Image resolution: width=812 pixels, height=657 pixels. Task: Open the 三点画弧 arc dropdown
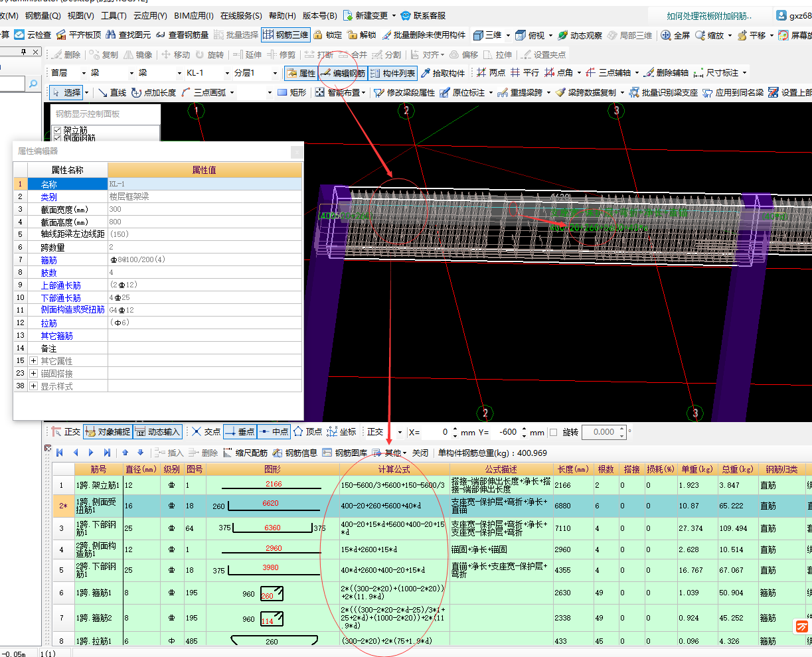click(x=232, y=92)
